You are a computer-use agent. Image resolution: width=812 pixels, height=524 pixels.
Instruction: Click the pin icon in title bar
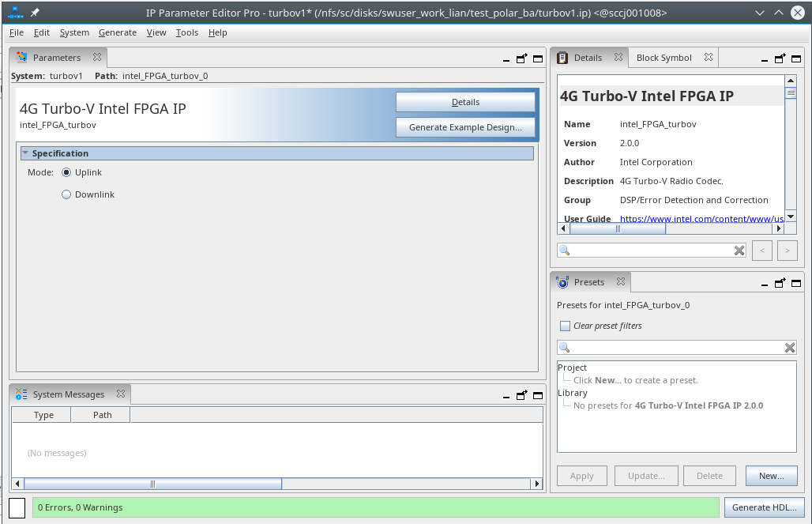coord(35,13)
